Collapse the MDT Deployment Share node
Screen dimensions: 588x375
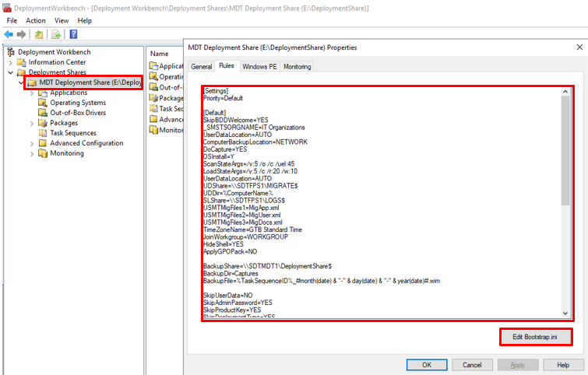(21, 82)
